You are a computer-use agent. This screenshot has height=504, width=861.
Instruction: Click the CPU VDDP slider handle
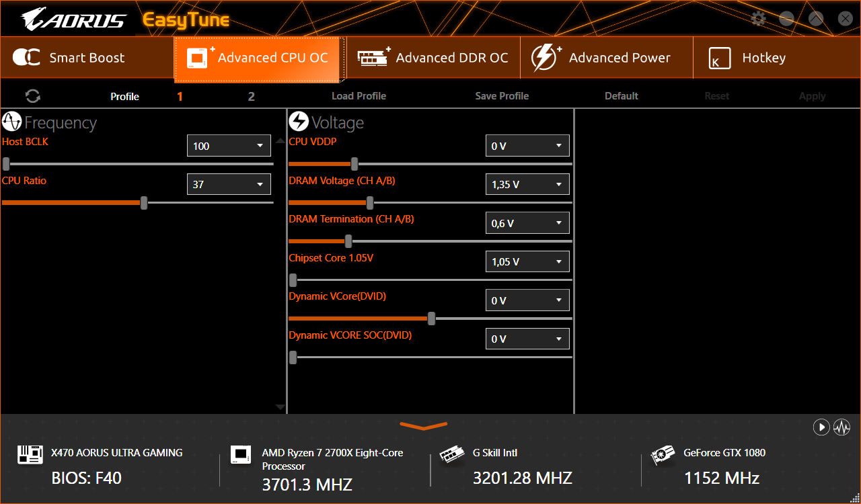point(354,164)
